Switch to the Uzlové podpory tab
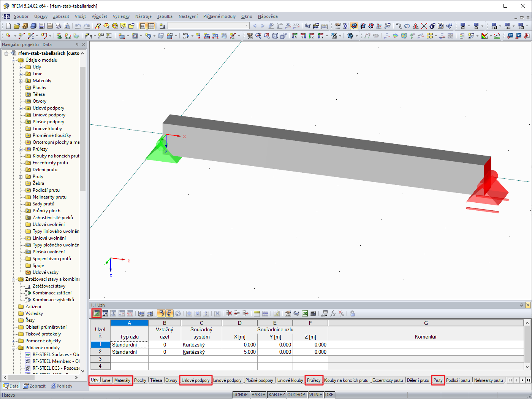The width and height of the screenshot is (532, 399). pyautogui.click(x=196, y=380)
